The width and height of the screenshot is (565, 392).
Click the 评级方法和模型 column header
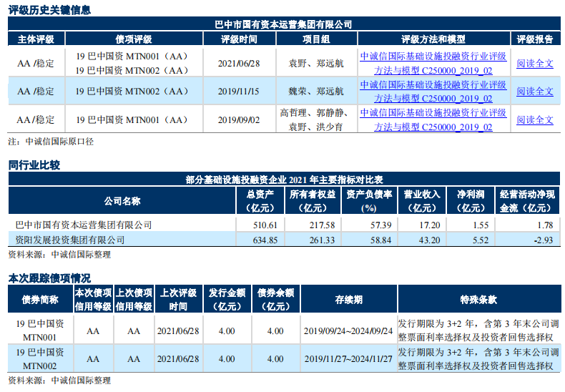(433, 39)
